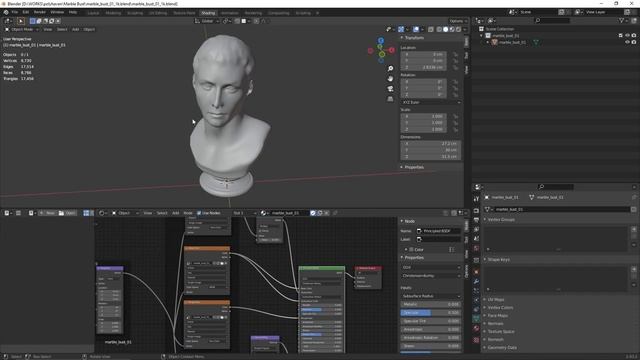Select material preview shading icon
Image resolution: width=640 pixels, height=360 pixels.
(x=452, y=29)
